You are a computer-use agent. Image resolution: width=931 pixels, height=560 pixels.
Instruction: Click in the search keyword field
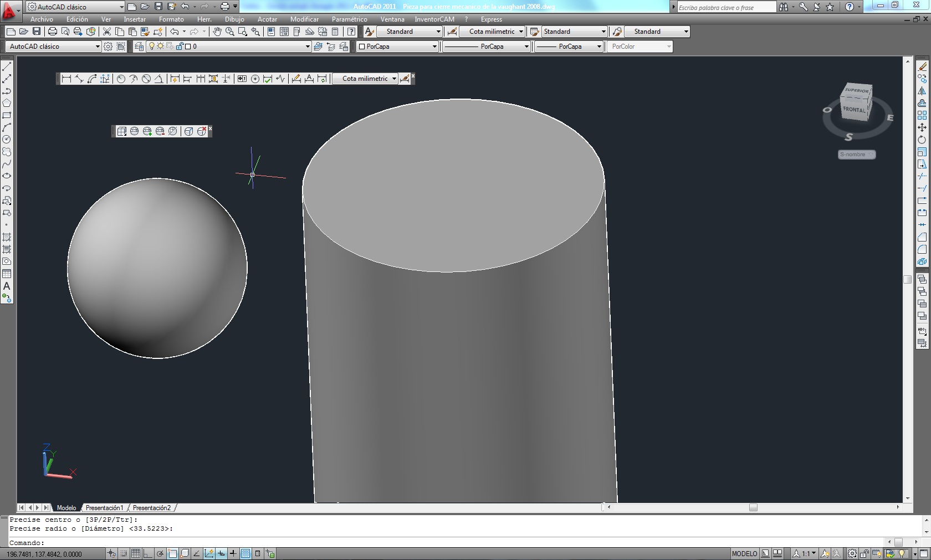727,7
